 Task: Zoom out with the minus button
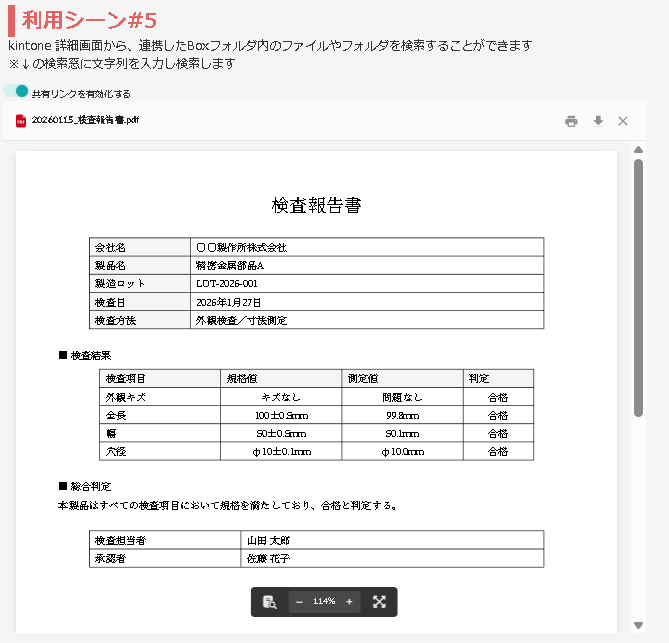pyautogui.click(x=299, y=602)
